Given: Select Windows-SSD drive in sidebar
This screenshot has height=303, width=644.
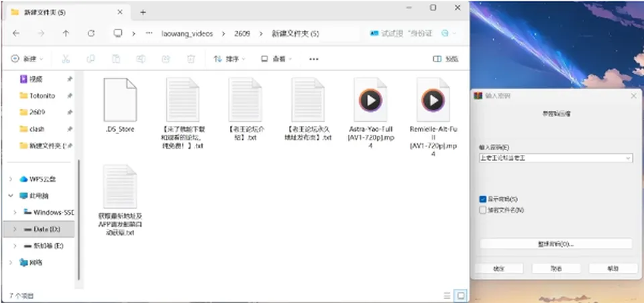Looking at the screenshot, I should click(48, 213).
